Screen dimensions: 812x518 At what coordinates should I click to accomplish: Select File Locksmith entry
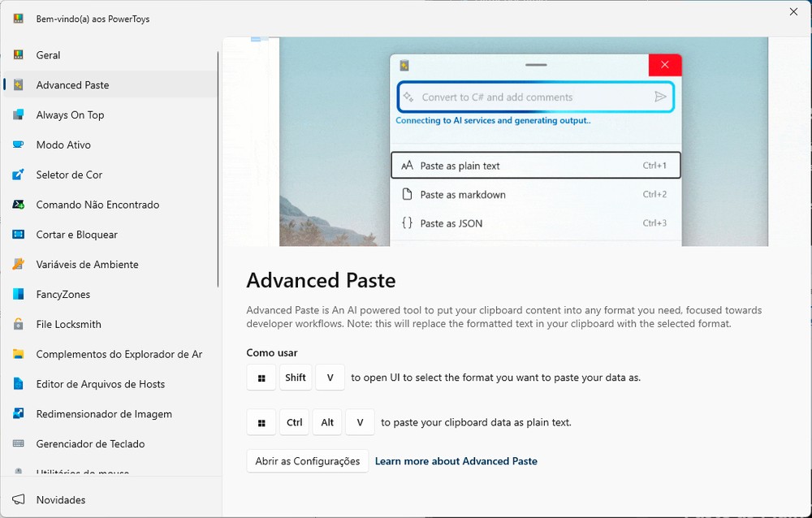[x=110, y=324]
